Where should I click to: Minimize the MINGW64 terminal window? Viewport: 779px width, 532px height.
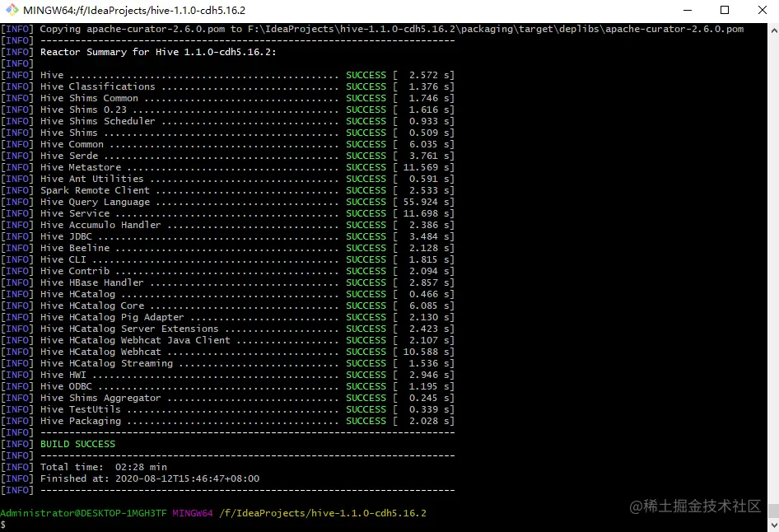[x=688, y=10]
